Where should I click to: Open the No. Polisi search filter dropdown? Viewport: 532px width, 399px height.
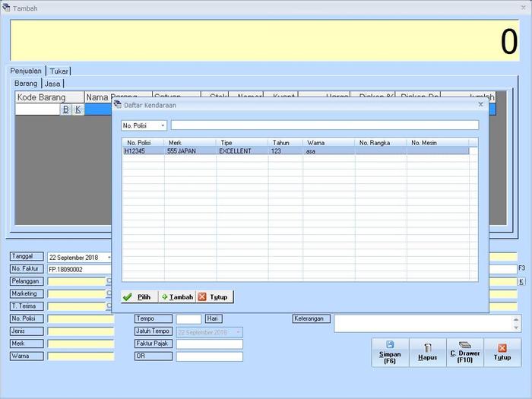point(163,125)
